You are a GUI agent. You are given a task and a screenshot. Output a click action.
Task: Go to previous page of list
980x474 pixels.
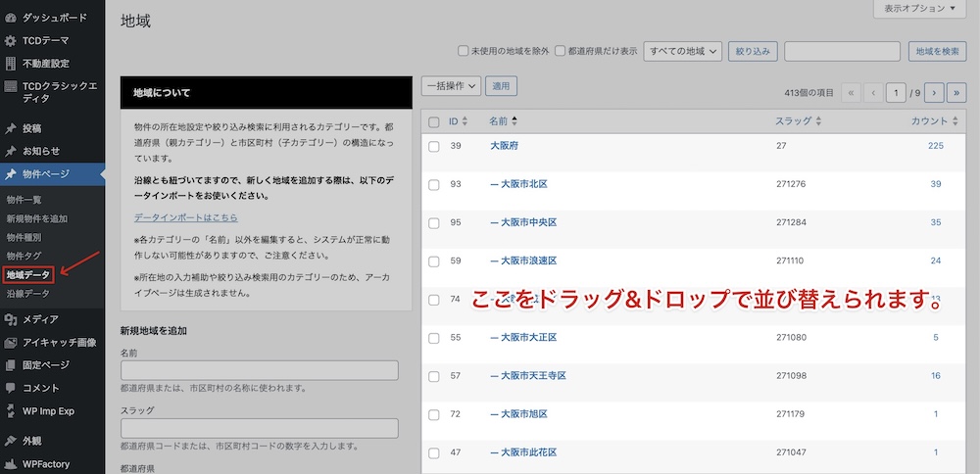coord(873,92)
